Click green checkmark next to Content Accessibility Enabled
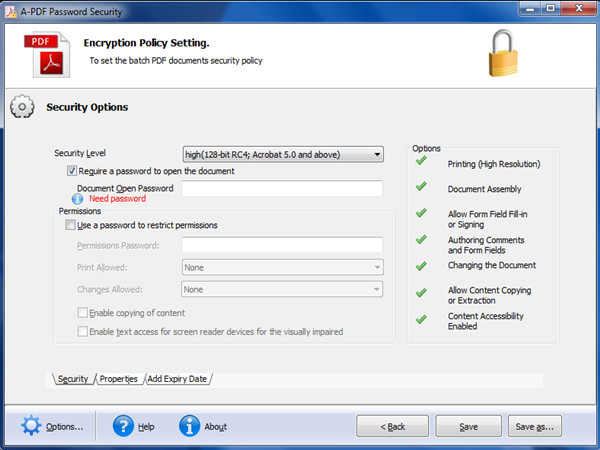This screenshot has width=600, height=450. (421, 319)
